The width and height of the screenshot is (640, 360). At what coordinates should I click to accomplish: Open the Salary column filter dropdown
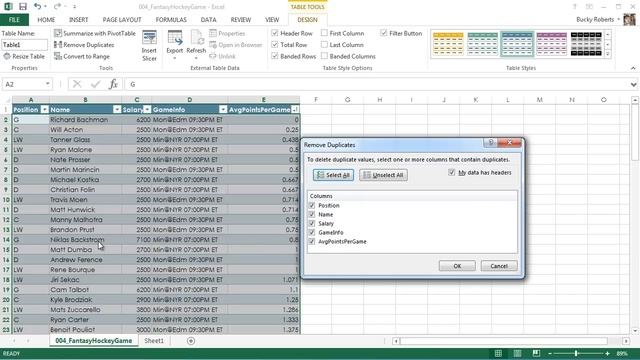(x=147, y=109)
